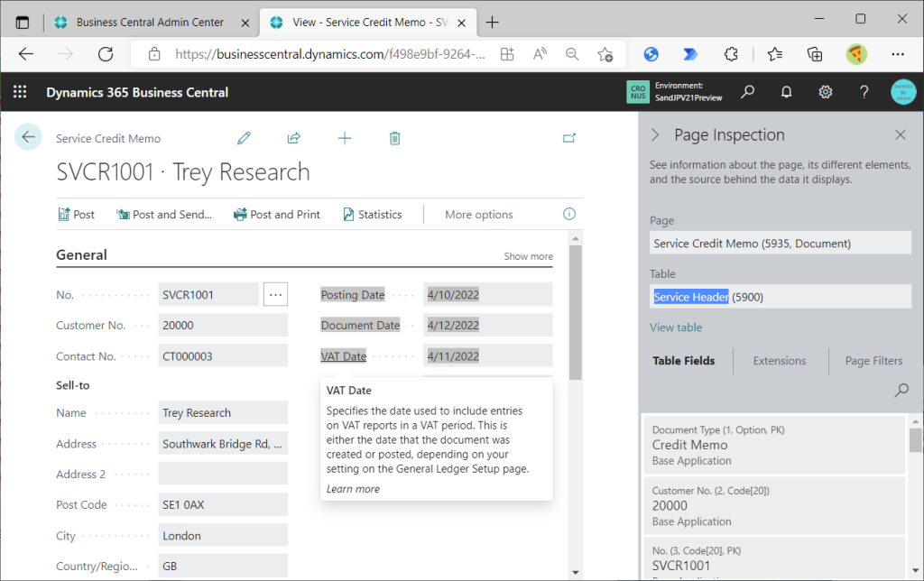Click the No. field ellipsis button

coord(275,294)
